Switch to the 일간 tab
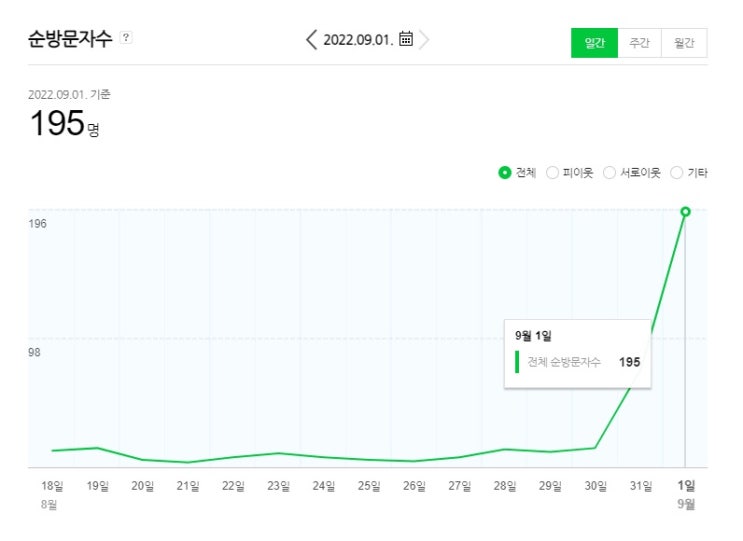This screenshot has height=541, width=743. click(x=594, y=43)
